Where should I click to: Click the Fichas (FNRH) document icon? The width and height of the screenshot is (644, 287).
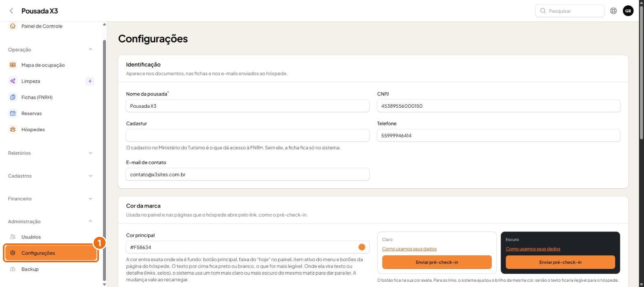[13, 97]
